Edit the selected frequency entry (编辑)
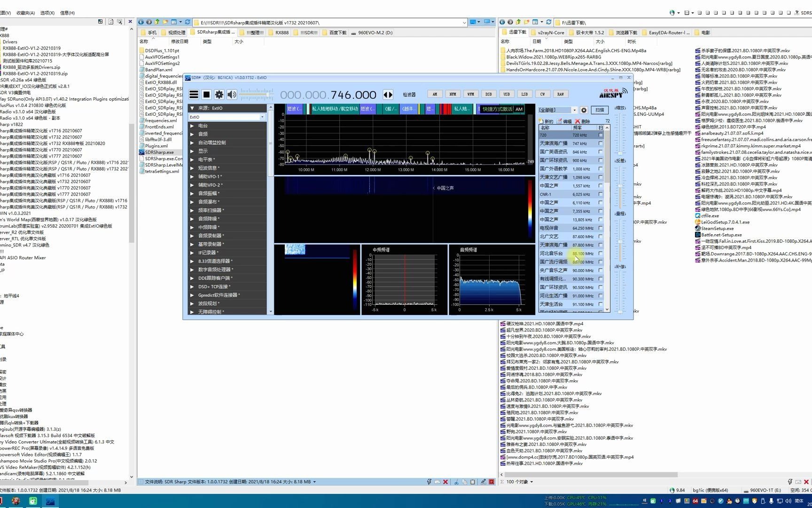812x508 pixels. (564, 121)
